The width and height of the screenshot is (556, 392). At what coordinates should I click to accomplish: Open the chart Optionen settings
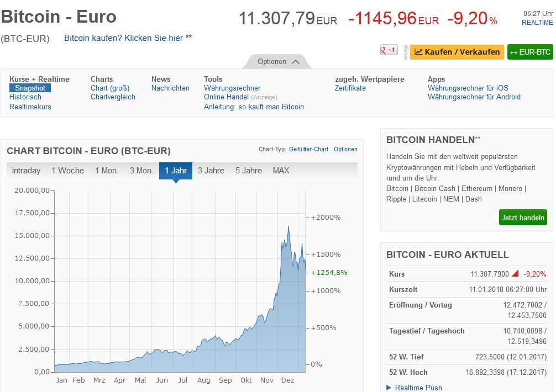(345, 149)
